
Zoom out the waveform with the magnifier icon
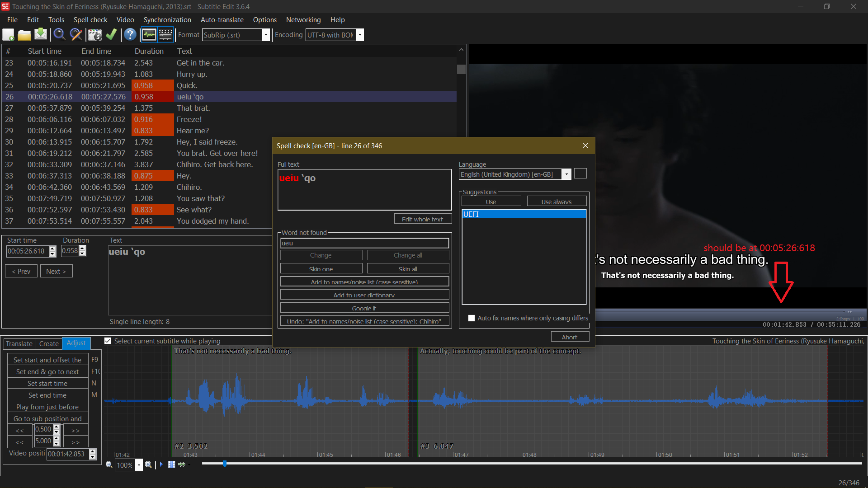coord(109,465)
